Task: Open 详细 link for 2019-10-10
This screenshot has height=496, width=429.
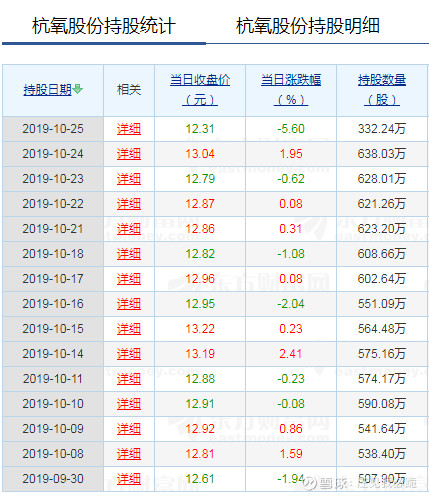Action: pyautogui.click(x=129, y=404)
